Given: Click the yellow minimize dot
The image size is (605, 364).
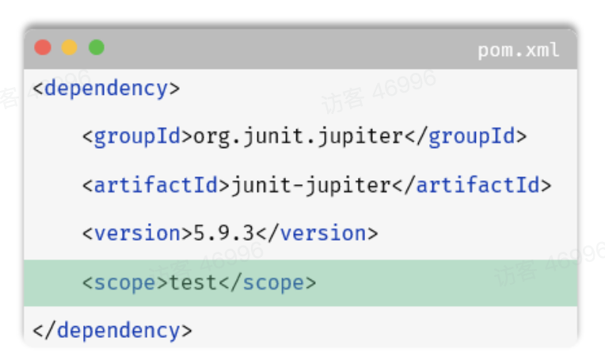Looking at the screenshot, I should click(70, 47).
